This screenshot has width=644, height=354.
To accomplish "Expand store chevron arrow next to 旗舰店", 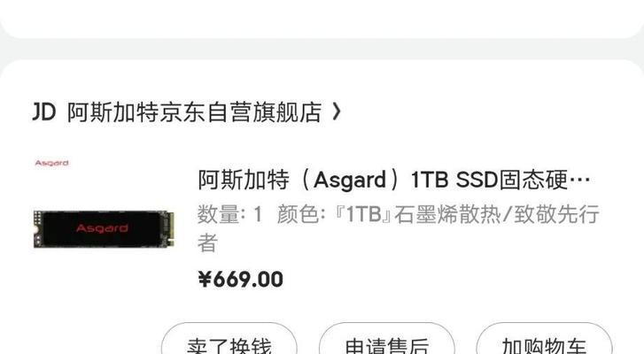I will pos(337,112).
